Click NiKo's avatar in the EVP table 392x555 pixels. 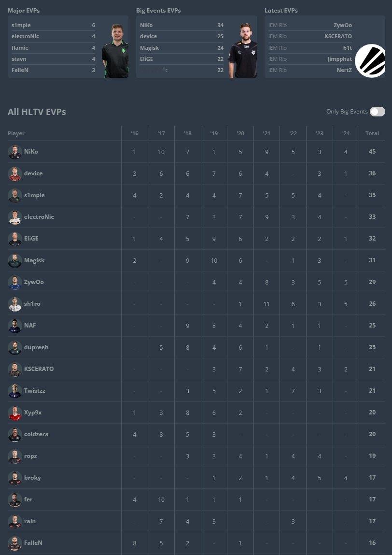[15, 152]
